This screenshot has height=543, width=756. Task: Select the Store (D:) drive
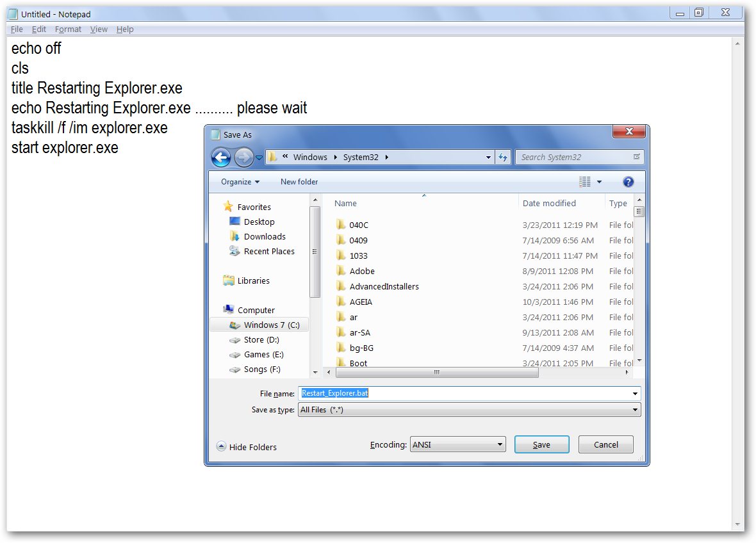coord(254,339)
